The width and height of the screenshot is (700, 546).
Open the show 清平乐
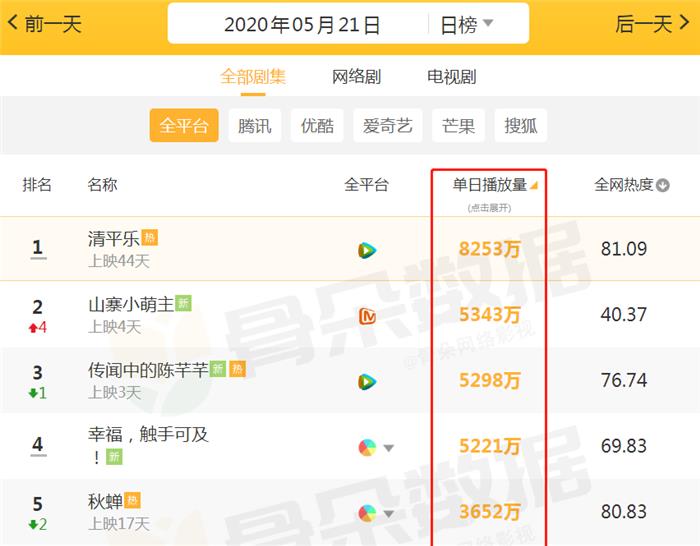click(113, 238)
